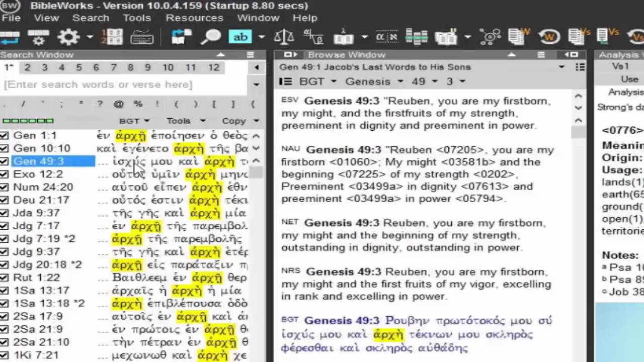The height and width of the screenshot is (362, 644).
Task: Open the lambda book resource icon
Action: click(344, 37)
